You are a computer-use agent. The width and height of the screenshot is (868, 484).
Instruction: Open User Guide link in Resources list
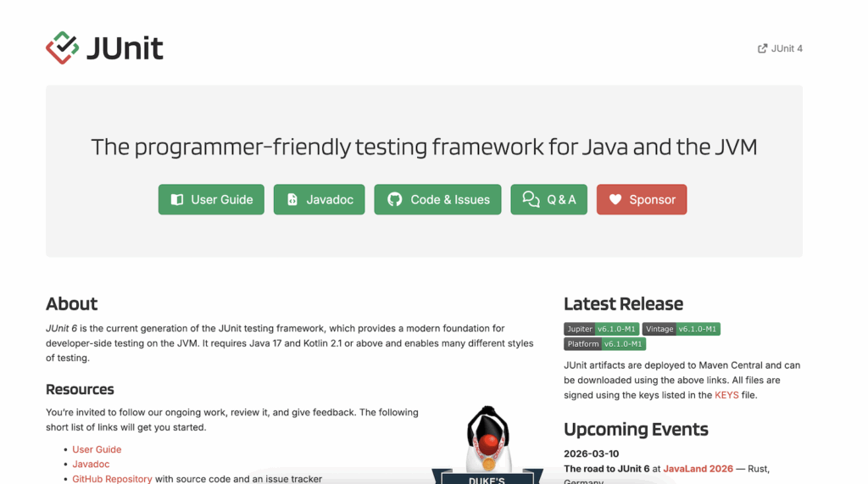tap(97, 449)
